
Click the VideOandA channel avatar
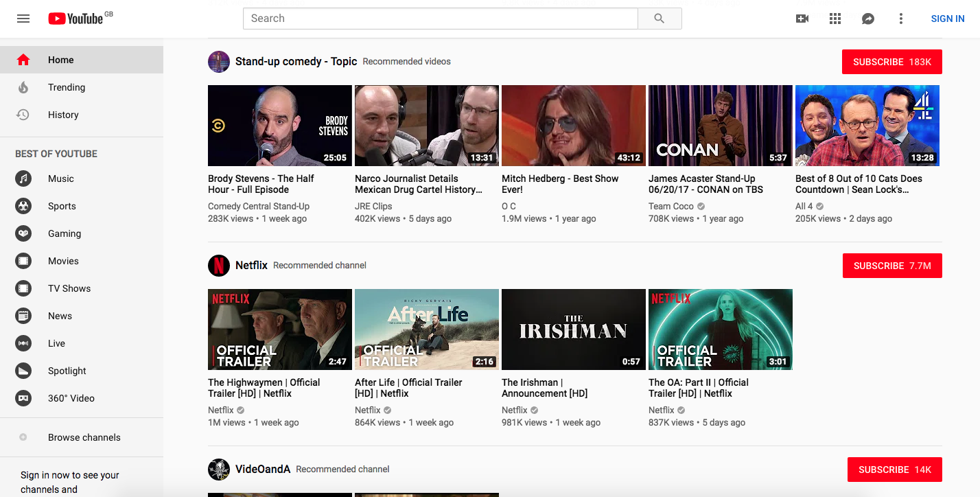coord(219,469)
